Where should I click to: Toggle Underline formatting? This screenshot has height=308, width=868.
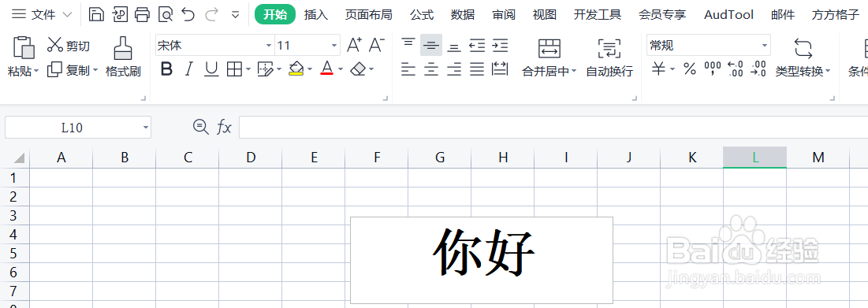[211, 69]
